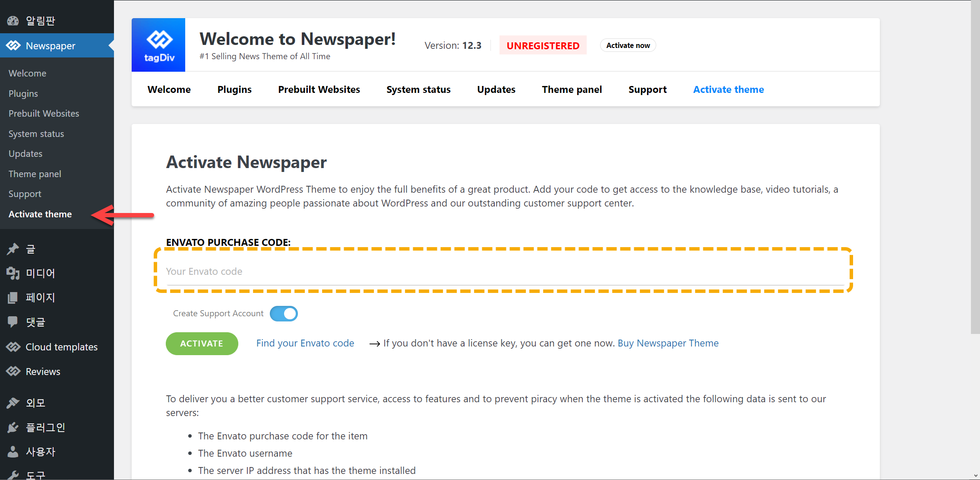This screenshot has width=980, height=480.
Task: Open the Buy Newspaper Theme link
Action: tap(668, 343)
